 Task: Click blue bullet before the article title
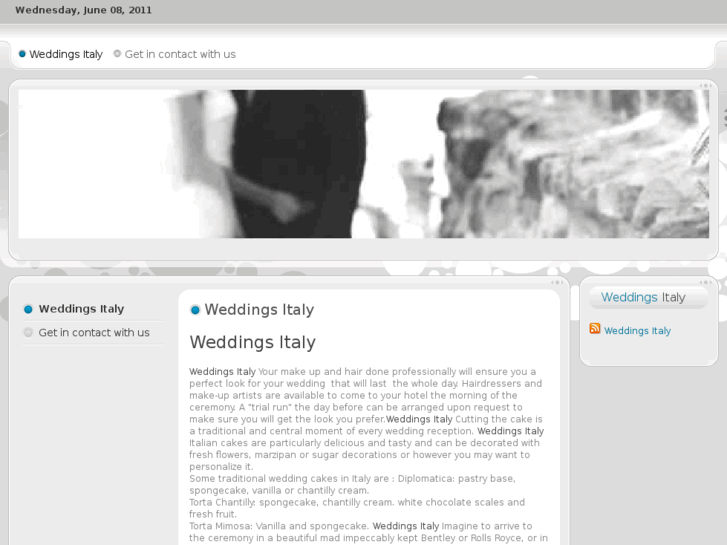pos(195,310)
